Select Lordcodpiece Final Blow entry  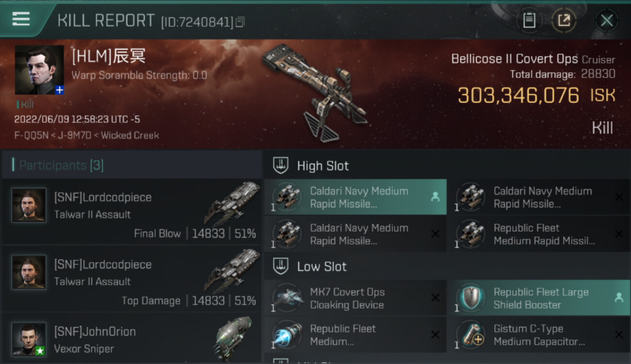click(132, 212)
